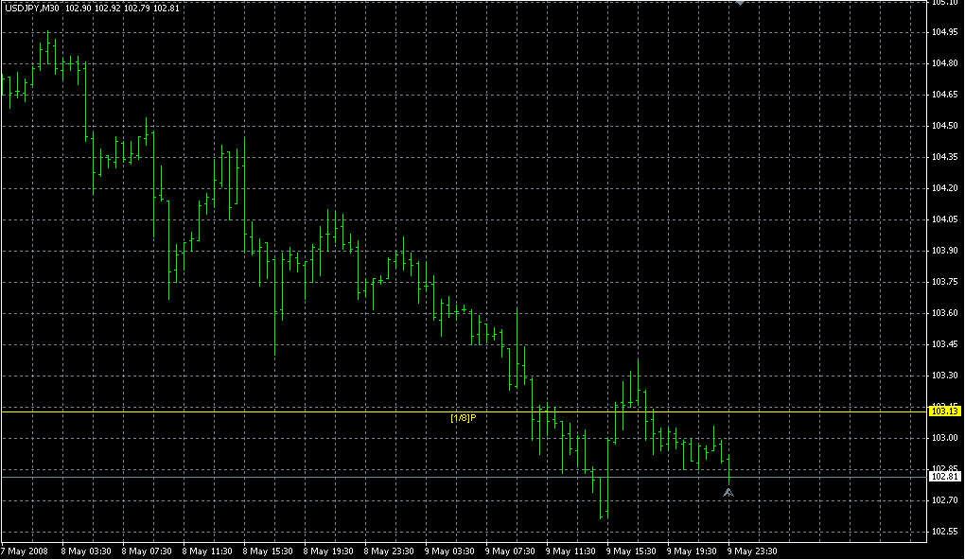Click the 103.45 price axis label

click(945, 344)
